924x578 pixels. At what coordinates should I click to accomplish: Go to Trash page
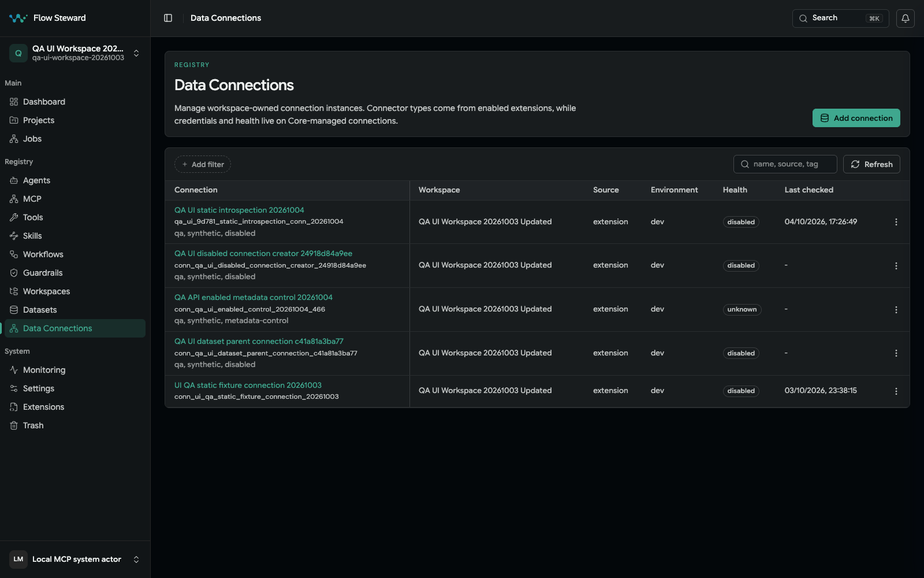coord(75,425)
